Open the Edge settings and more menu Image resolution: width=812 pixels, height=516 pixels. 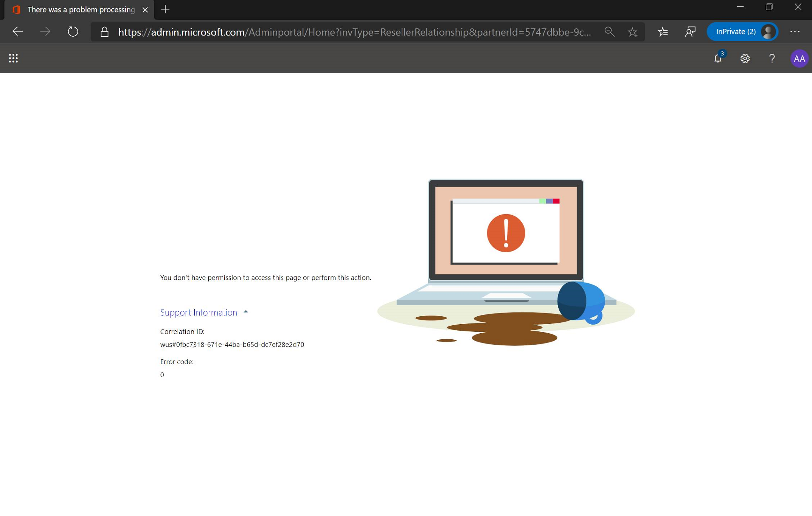tap(795, 32)
